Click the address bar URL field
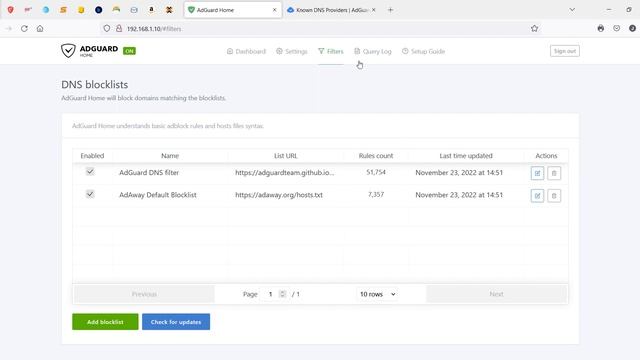The width and height of the screenshot is (640, 360). tap(322, 29)
